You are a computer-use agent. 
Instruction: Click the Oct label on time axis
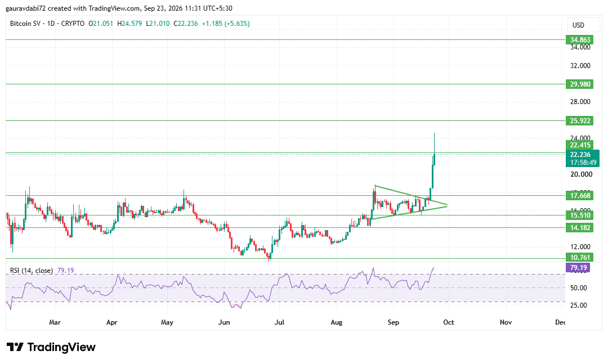(449, 322)
